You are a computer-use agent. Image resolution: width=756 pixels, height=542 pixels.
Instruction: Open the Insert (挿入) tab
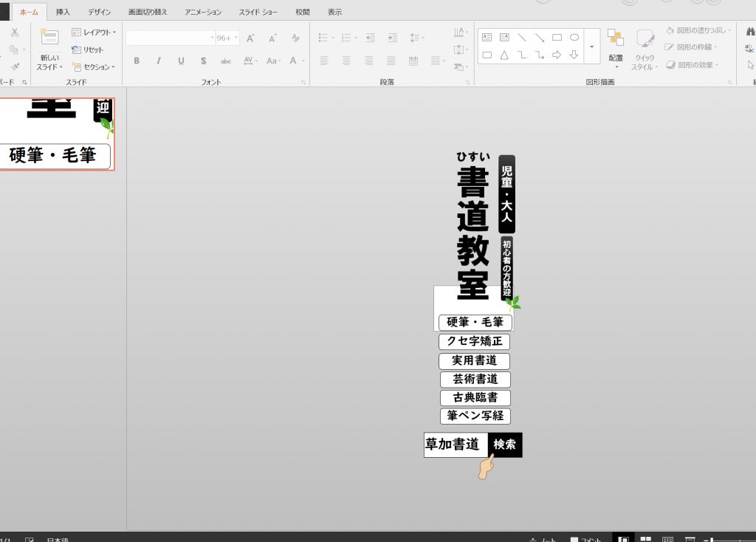pyautogui.click(x=63, y=12)
